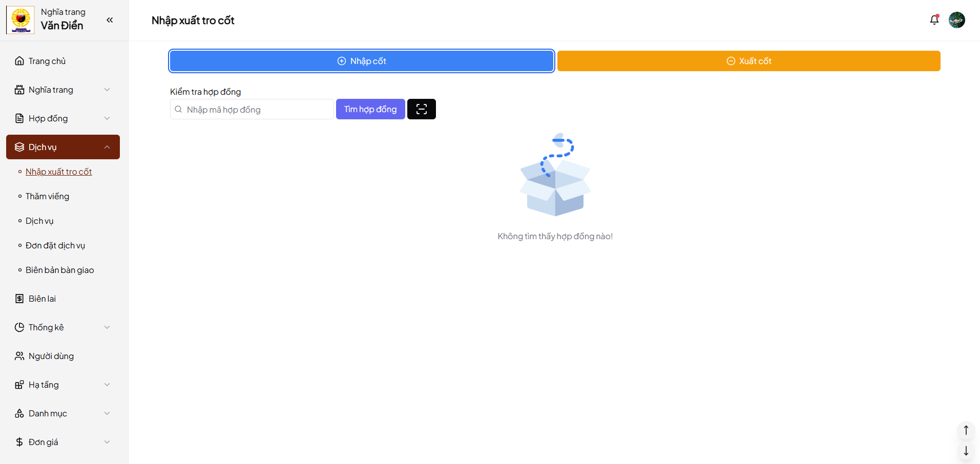This screenshot has height=464, width=980.
Task: Focus the Nhập mã hợp đồng field
Action: (256, 110)
